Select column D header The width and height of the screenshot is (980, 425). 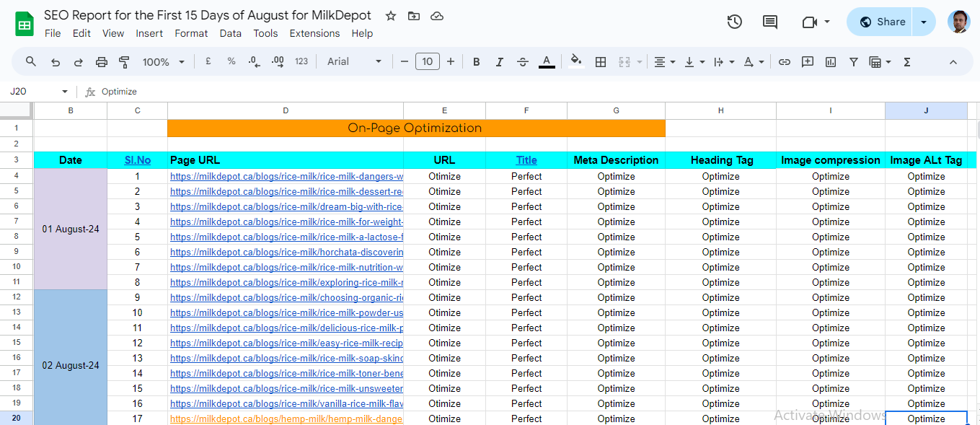286,110
